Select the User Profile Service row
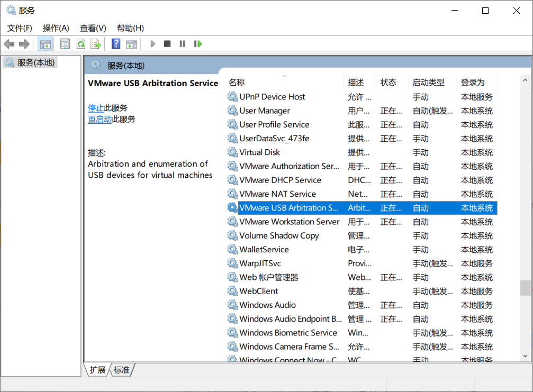The height and width of the screenshot is (392, 533). (362, 125)
